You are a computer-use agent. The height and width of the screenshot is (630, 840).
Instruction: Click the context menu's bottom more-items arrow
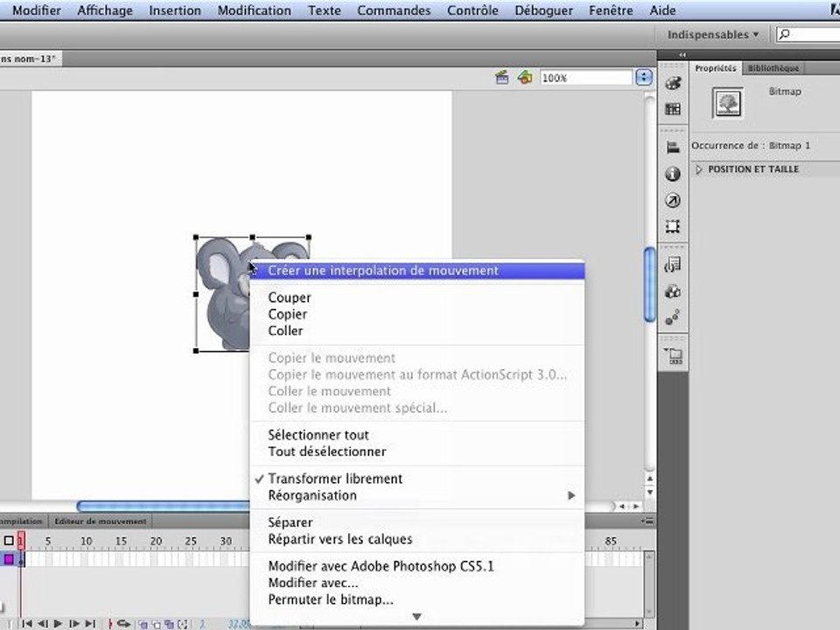tap(416, 617)
